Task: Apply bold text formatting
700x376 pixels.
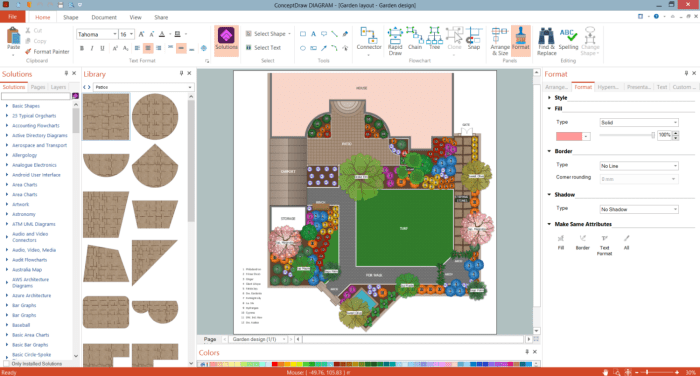Action: [x=82, y=48]
